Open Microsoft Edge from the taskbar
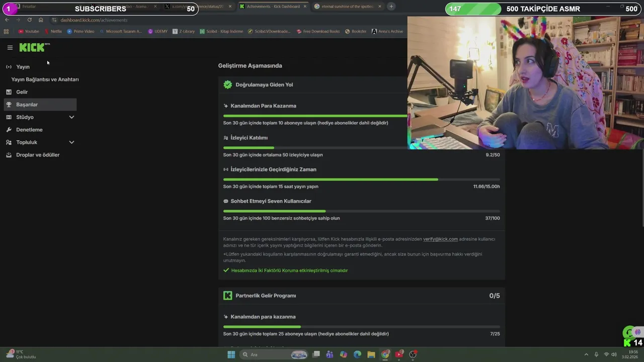 click(357, 354)
